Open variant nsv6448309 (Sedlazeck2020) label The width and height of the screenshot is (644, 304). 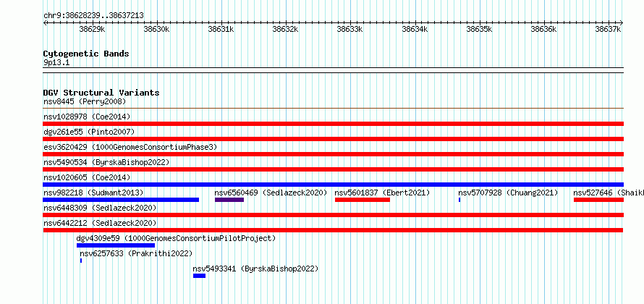tap(100, 208)
